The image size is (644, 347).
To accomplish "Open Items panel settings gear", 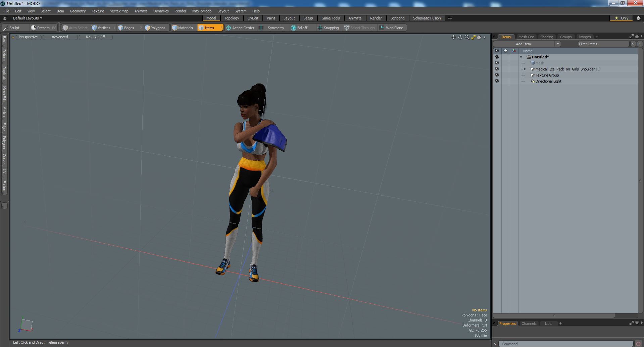I will coord(637,36).
